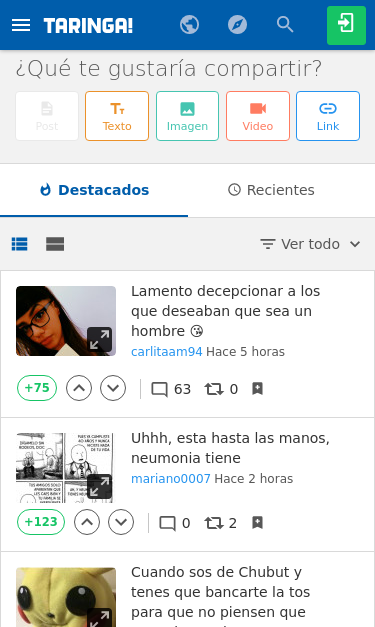Reshare the post with 0 shares
This screenshot has height=627, width=375.
tap(221, 389)
